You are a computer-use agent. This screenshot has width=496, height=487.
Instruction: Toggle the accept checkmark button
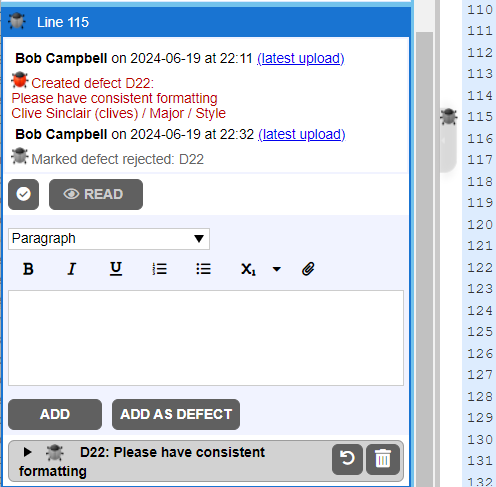pyautogui.click(x=23, y=194)
